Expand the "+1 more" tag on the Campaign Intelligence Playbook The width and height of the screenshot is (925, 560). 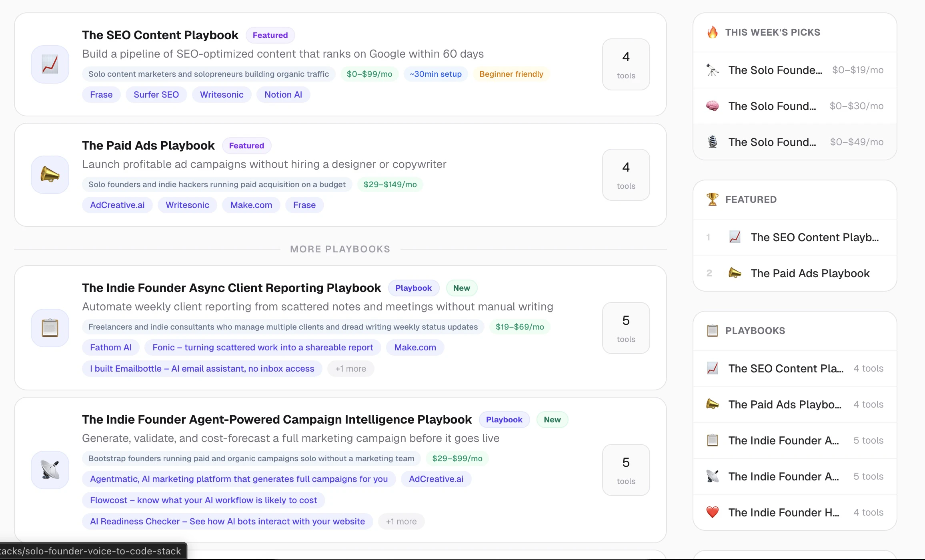tap(401, 521)
